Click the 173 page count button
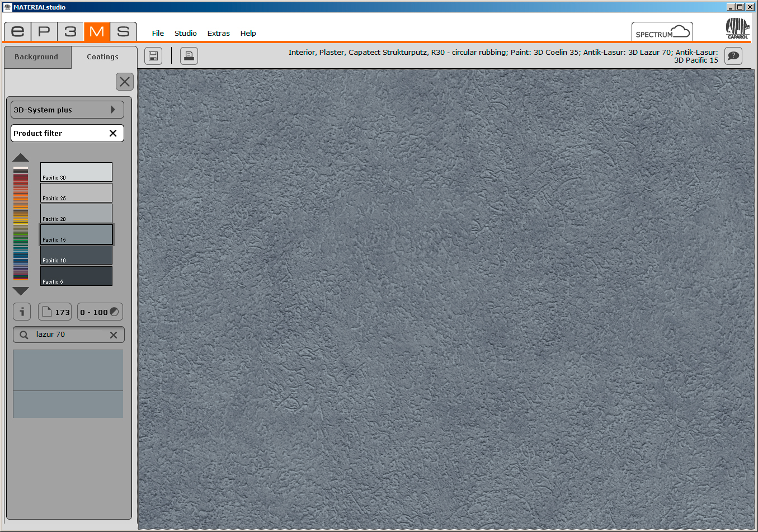This screenshot has height=532, width=758. [55, 312]
